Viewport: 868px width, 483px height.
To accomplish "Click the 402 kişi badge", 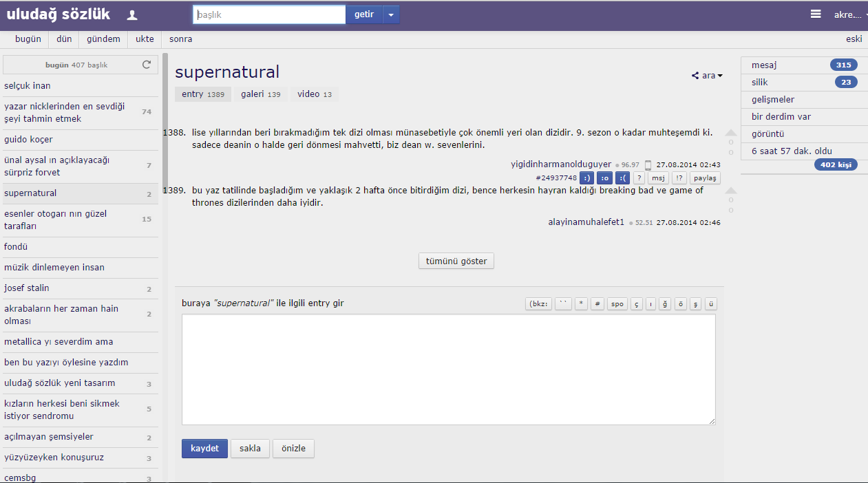I will (x=836, y=165).
